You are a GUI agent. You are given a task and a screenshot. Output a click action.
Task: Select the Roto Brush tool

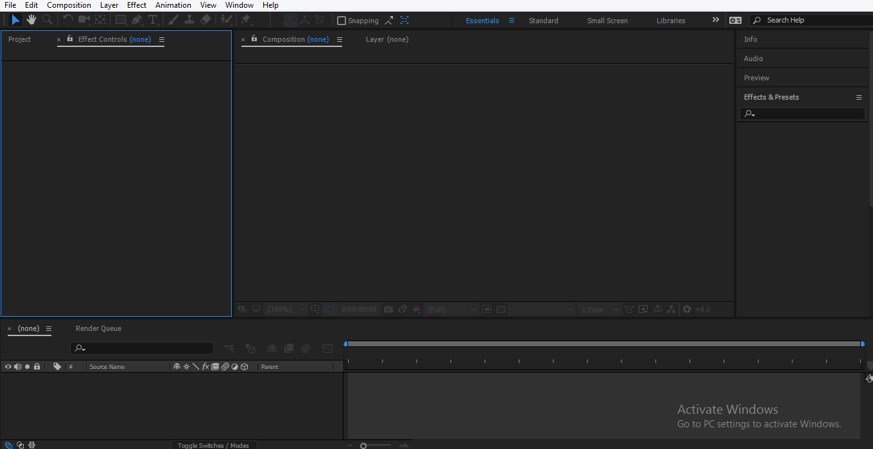click(x=226, y=20)
